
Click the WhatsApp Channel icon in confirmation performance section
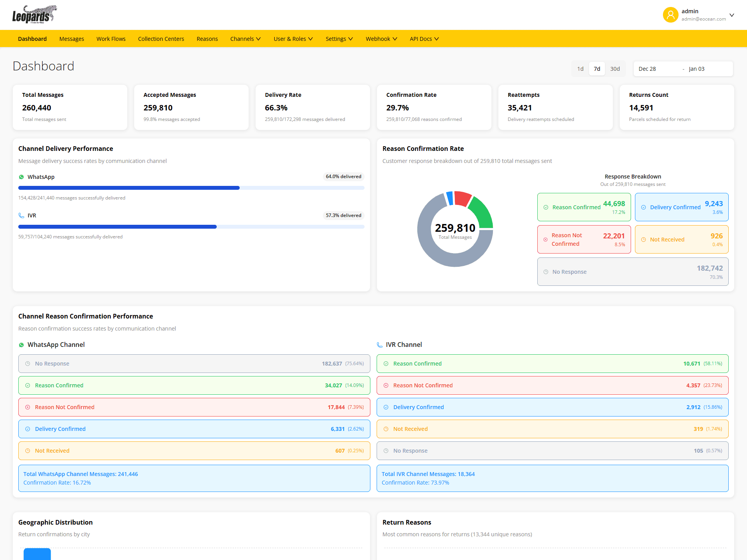(21, 345)
